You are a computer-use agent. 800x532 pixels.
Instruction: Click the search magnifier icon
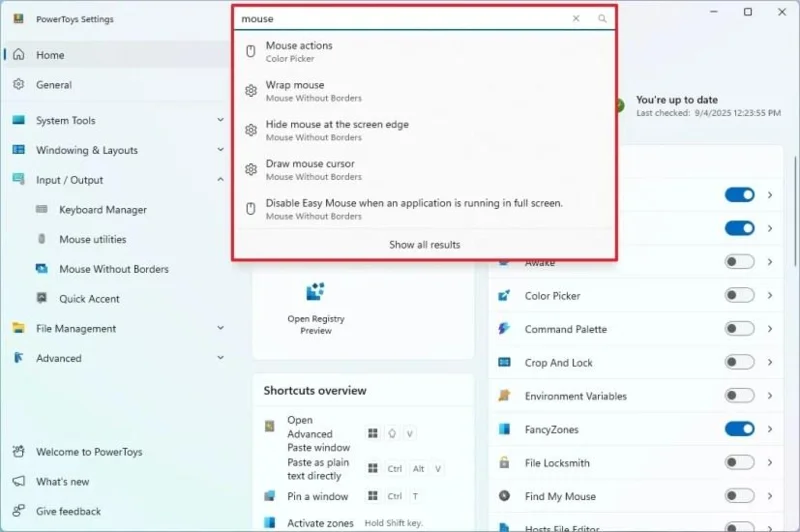click(x=602, y=19)
